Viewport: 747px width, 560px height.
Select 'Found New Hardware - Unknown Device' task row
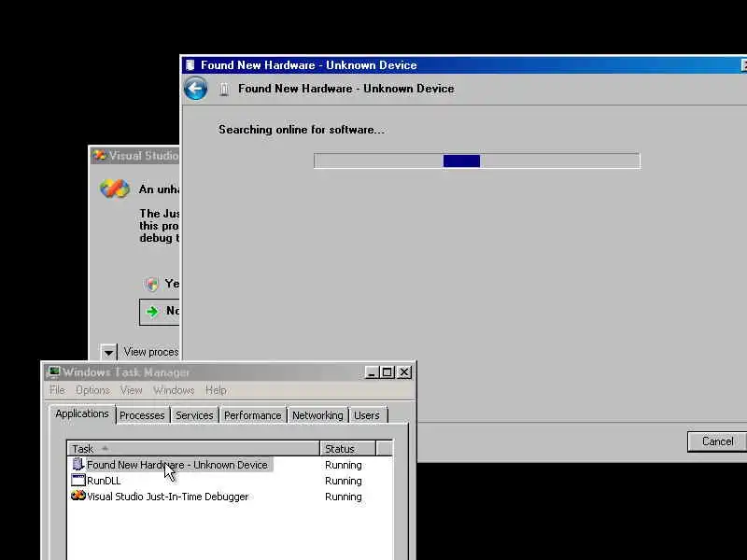(x=230, y=464)
